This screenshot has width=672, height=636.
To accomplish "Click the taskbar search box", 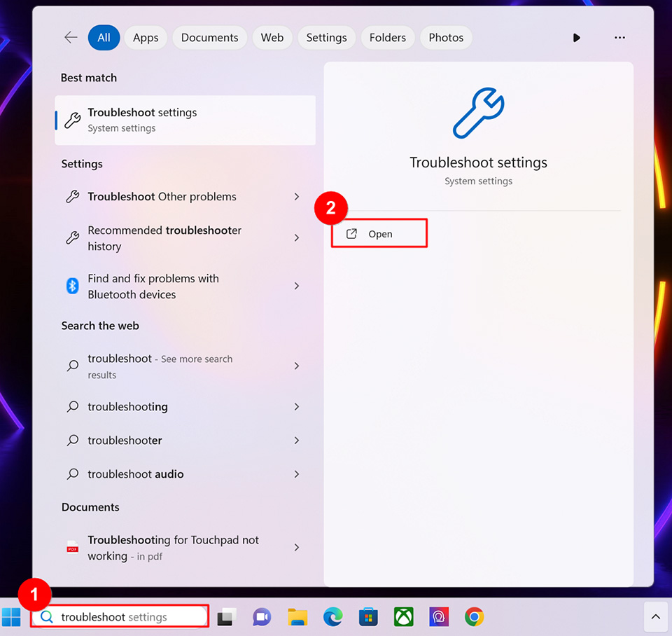I will coord(120,616).
